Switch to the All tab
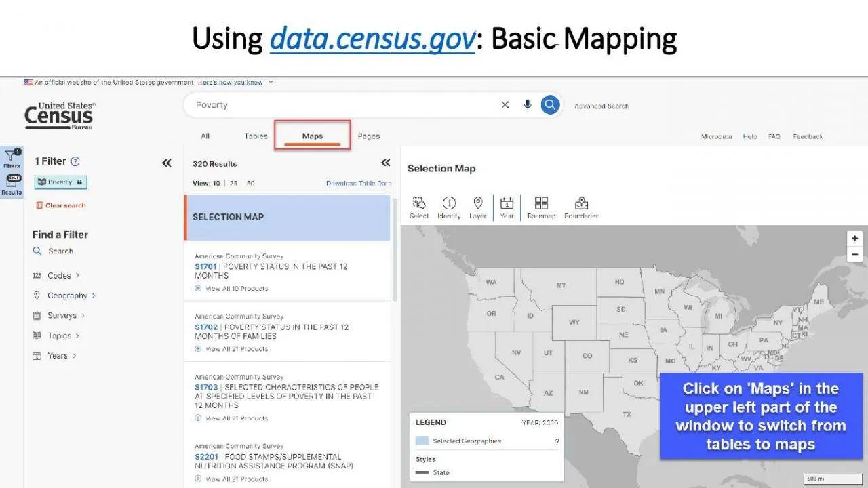868x488 pixels. tap(205, 136)
